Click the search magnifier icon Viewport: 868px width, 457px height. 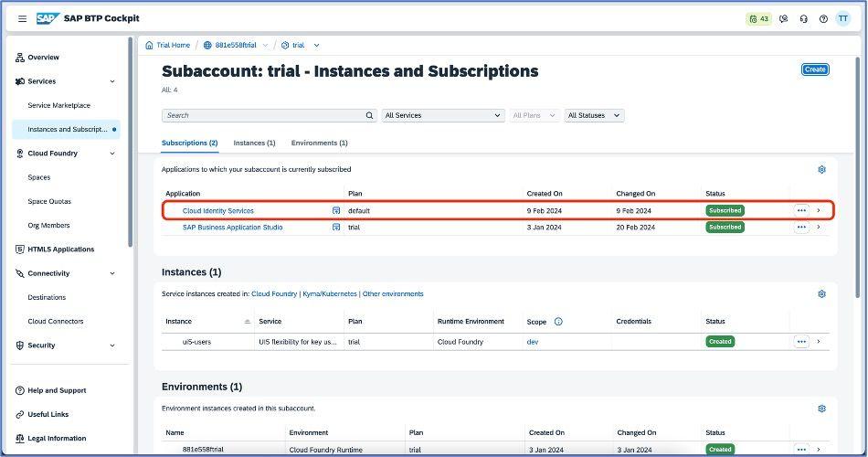(x=369, y=115)
